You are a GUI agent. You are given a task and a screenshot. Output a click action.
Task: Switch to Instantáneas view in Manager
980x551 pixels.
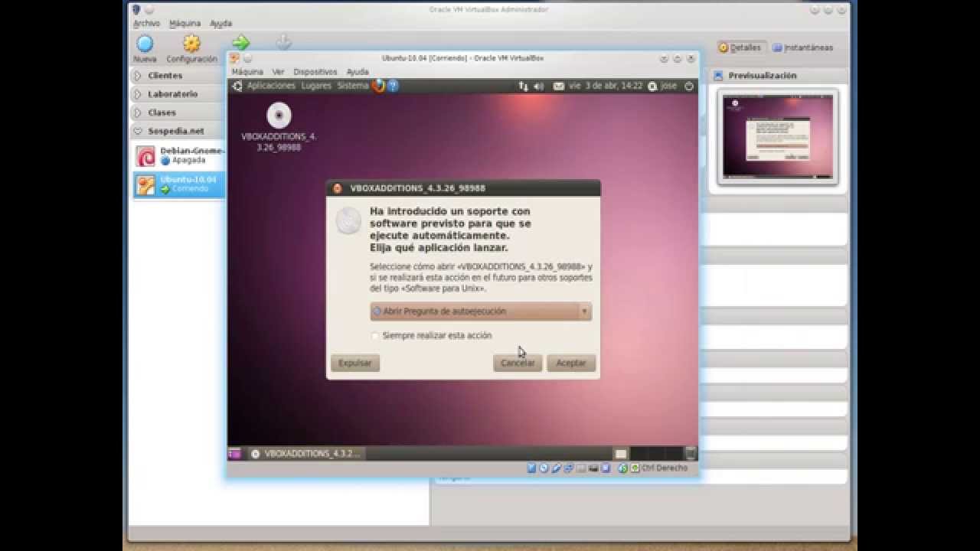[x=802, y=47]
